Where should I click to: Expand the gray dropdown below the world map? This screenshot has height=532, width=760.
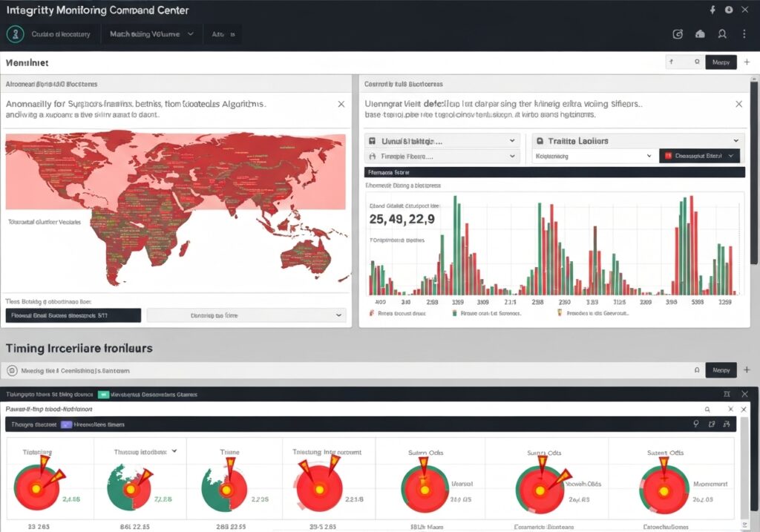[246, 315]
